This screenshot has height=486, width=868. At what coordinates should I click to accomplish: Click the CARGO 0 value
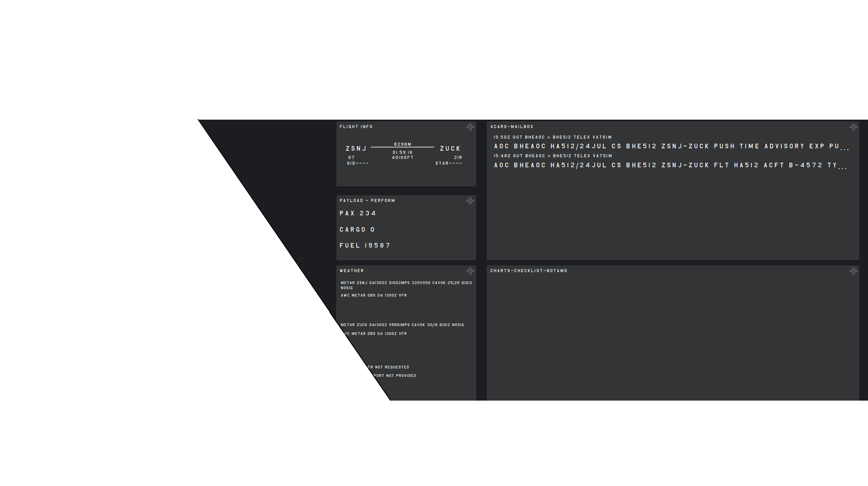click(x=357, y=229)
